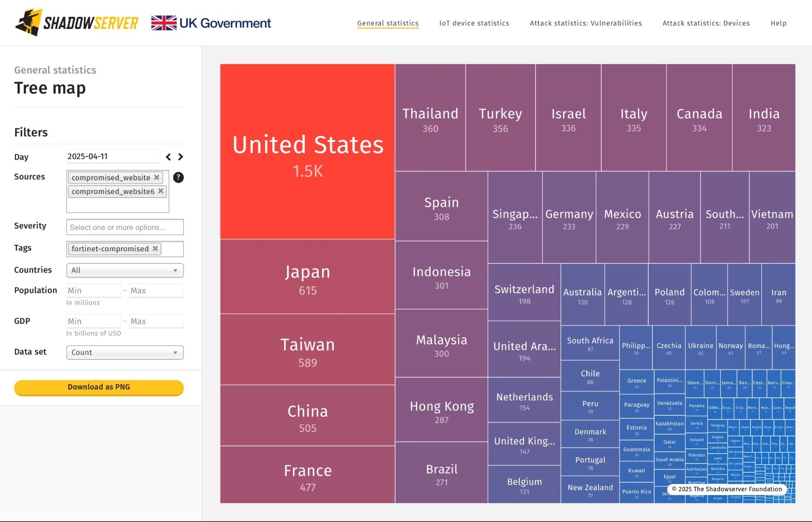Open IoT device statistics tab
The image size is (812, 522).
(x=474, y=23)
